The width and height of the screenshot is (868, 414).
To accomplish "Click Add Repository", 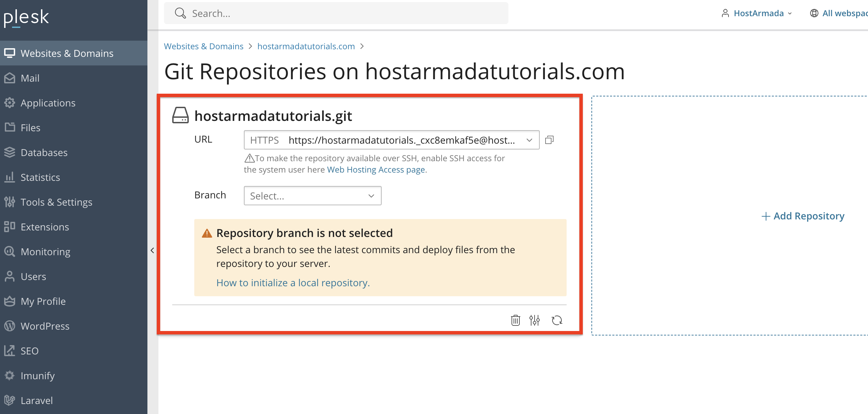I will point(803,216).
